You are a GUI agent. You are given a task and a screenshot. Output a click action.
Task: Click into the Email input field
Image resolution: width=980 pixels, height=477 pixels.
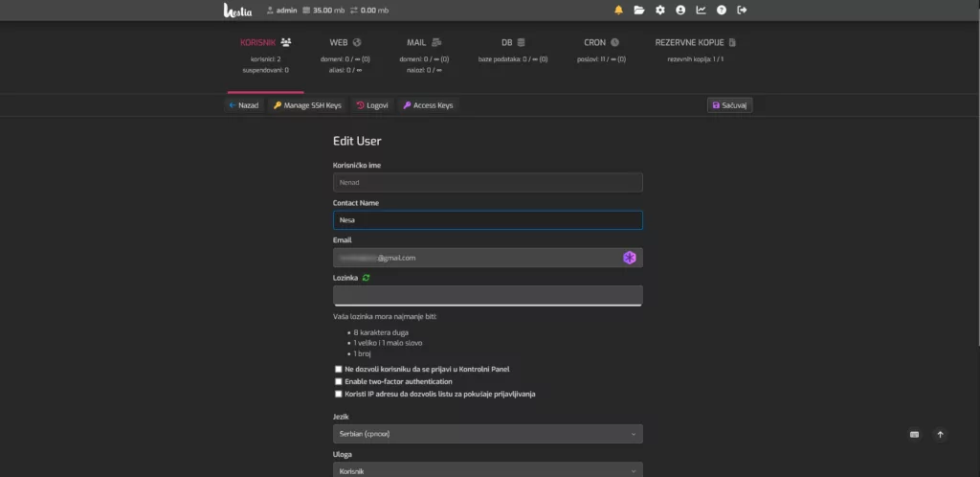pos(487,258)
